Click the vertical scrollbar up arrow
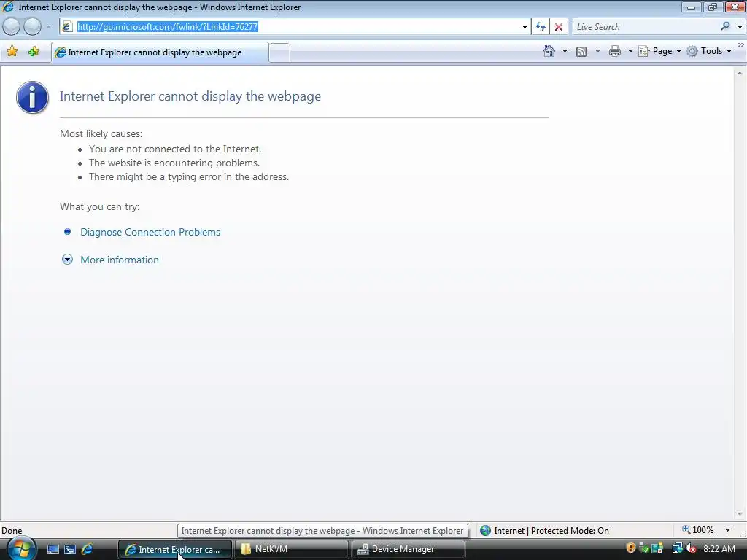747x560 pixels. [x=740, y=74]
